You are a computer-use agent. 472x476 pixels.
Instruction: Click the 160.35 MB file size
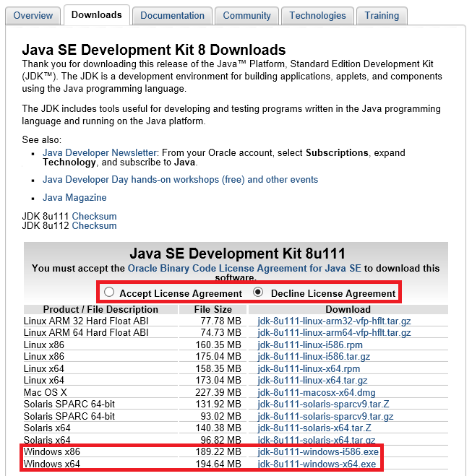point(218,345)
